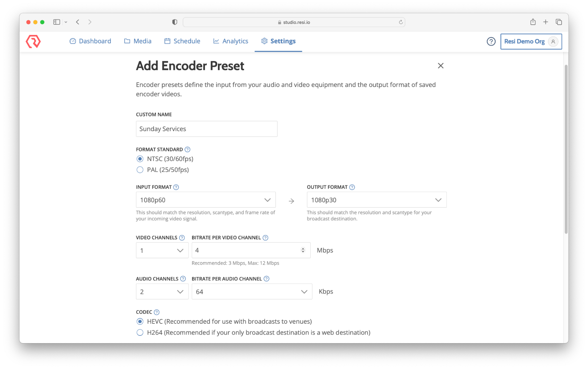The width and height of the screenshot is (588, 369).
Task: Close the Add Encoder Preset form
Action: (x=440, y=66)
